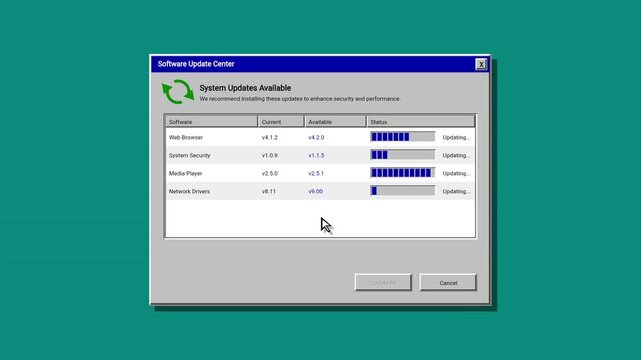The width and height of the screenshot is (641, 360).
Task: Click available version v9.00
Action: coord(315,191)
